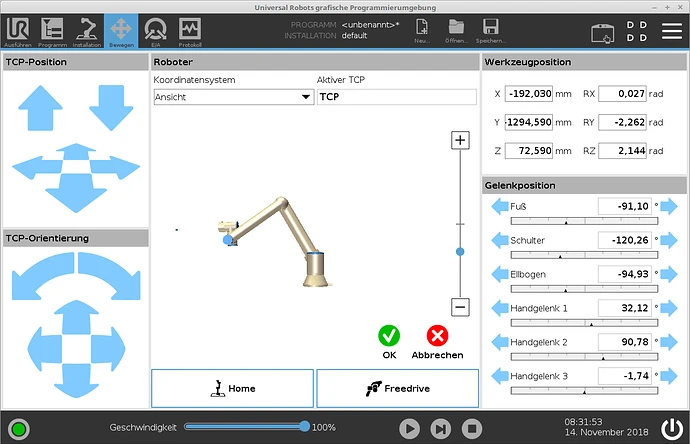Click the Öffnen folder icon

tap(456, 31)
